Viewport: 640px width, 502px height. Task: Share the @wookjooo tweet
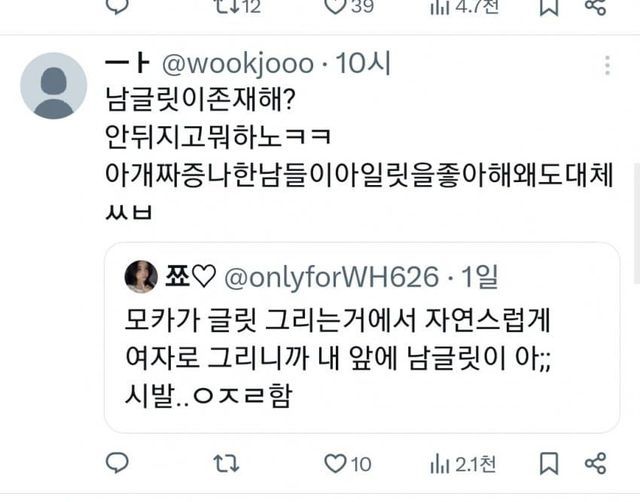pos(596,463)
